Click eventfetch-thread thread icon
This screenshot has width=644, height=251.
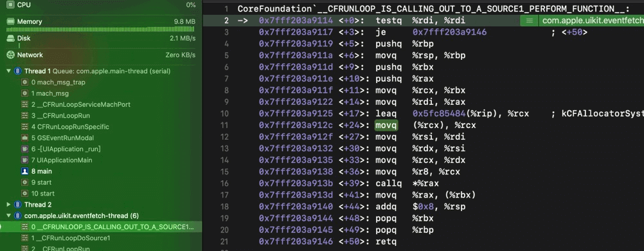click(x=17, y=216)
